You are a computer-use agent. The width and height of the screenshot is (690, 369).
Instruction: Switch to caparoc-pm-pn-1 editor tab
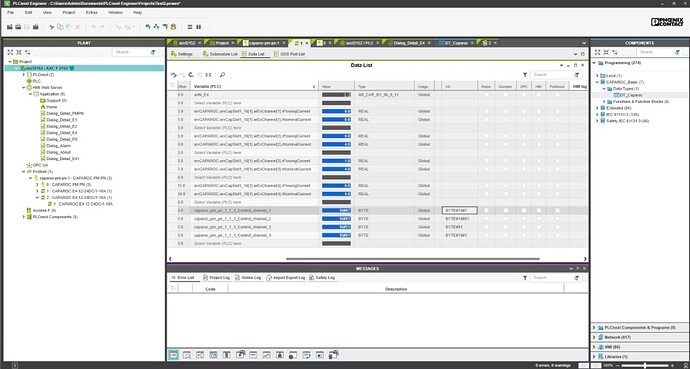click(263, 43)
